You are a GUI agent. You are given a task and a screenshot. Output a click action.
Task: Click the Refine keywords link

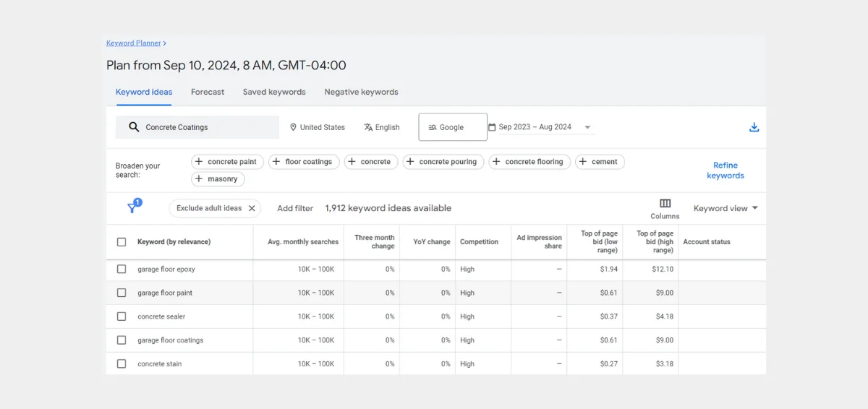coord(726,171)
